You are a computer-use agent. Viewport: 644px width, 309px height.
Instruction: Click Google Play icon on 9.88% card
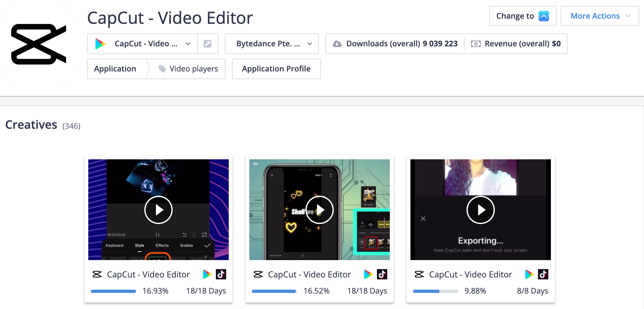click(529, 274)
